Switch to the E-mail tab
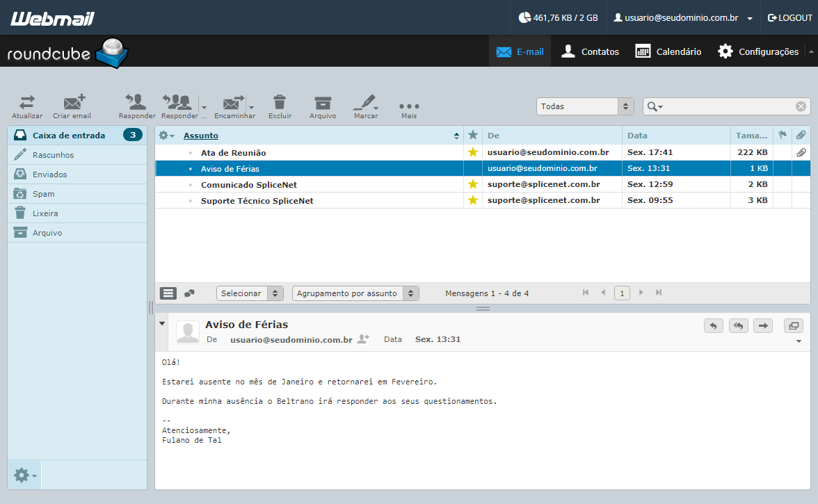 point(520,51)
